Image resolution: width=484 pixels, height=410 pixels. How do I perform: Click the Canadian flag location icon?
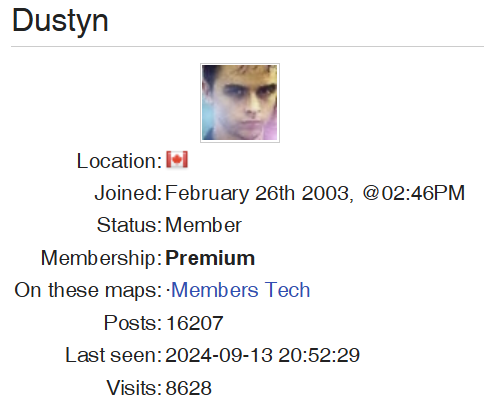point(177,160)
